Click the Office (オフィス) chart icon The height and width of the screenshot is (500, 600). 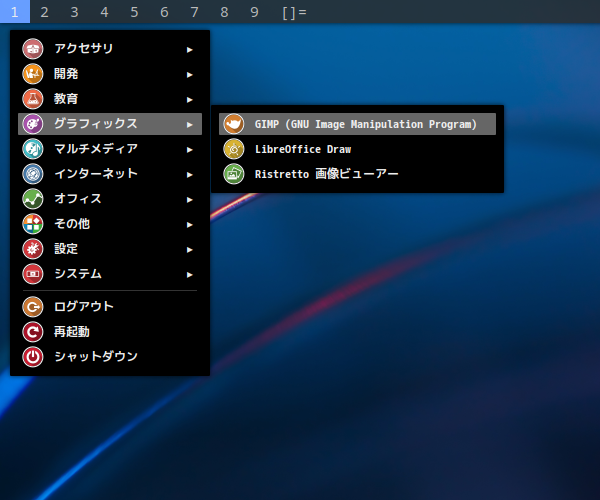coord(33,199)
